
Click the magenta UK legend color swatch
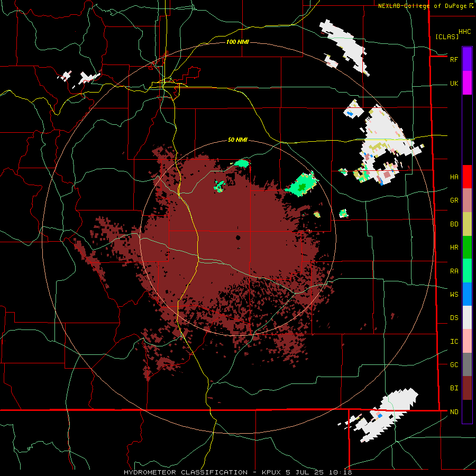click(x=467, y=83)
